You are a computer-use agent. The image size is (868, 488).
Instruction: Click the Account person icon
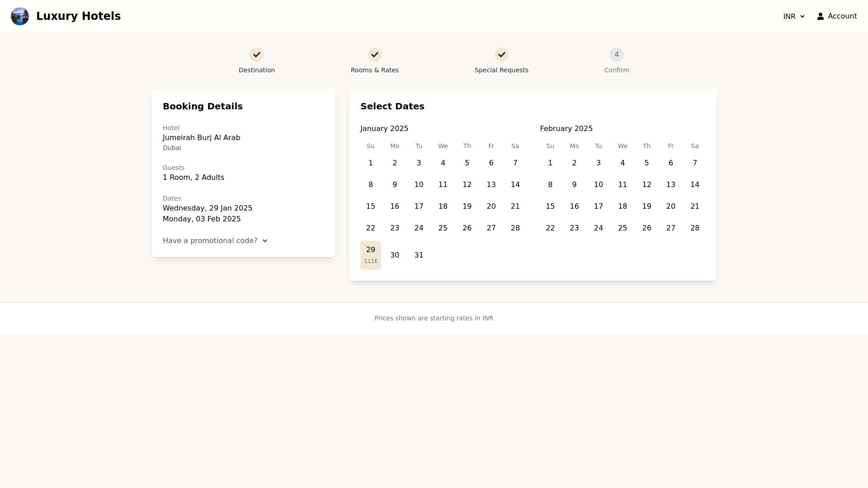click(x=821, y=16)
